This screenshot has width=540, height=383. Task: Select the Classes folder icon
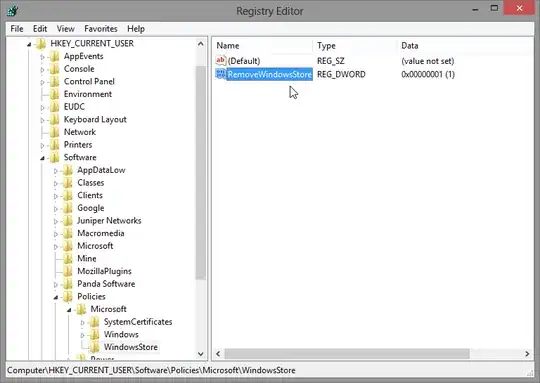(68, 183)
